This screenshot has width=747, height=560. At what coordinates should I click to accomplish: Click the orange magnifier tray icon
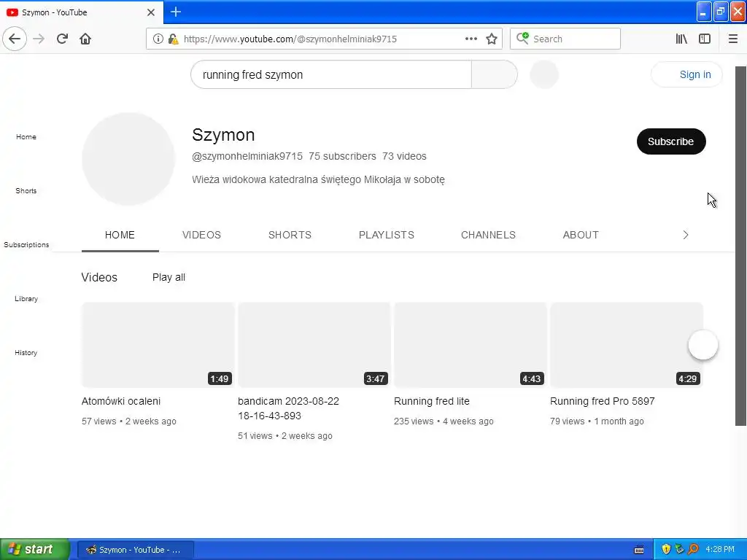pyautogui.click(x=693, y=550)
